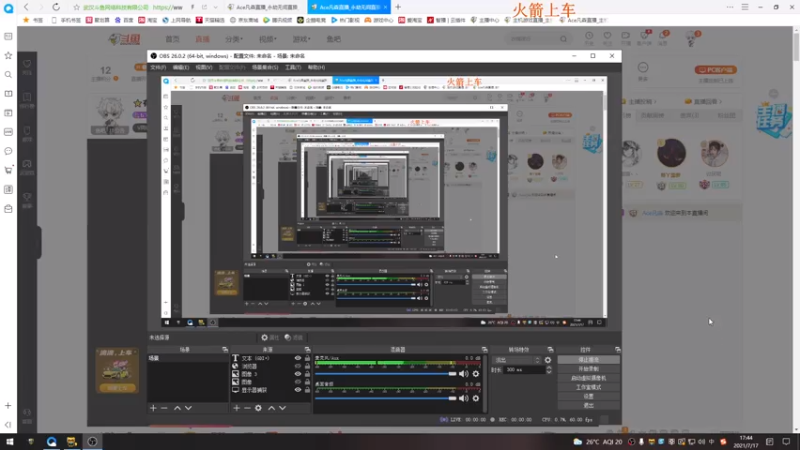Start the virtual camera in OBS

click(x=588, y=378)
